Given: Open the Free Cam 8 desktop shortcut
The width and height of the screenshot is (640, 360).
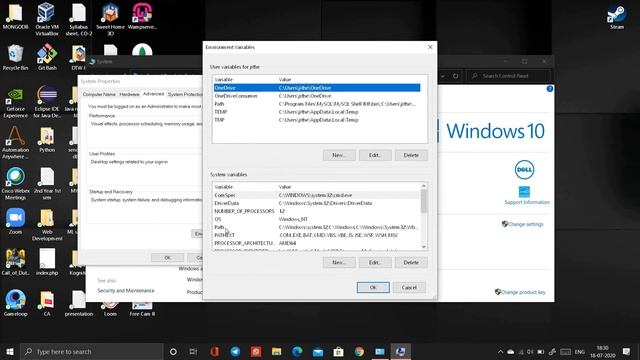Looking at the screenshot, I should [x=142, y=309].
